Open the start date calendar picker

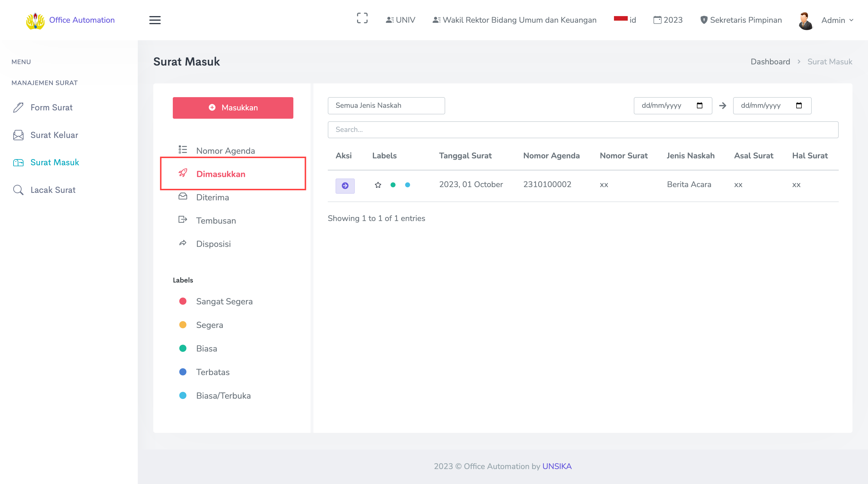(x=699, y=105)
